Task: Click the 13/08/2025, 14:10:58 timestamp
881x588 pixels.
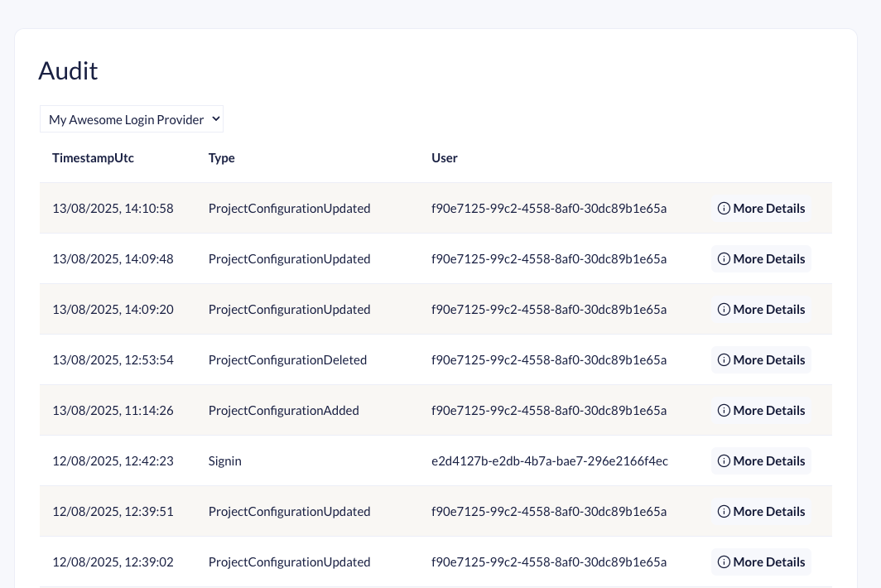Action: pyautogui.click(x=113, y=209)
